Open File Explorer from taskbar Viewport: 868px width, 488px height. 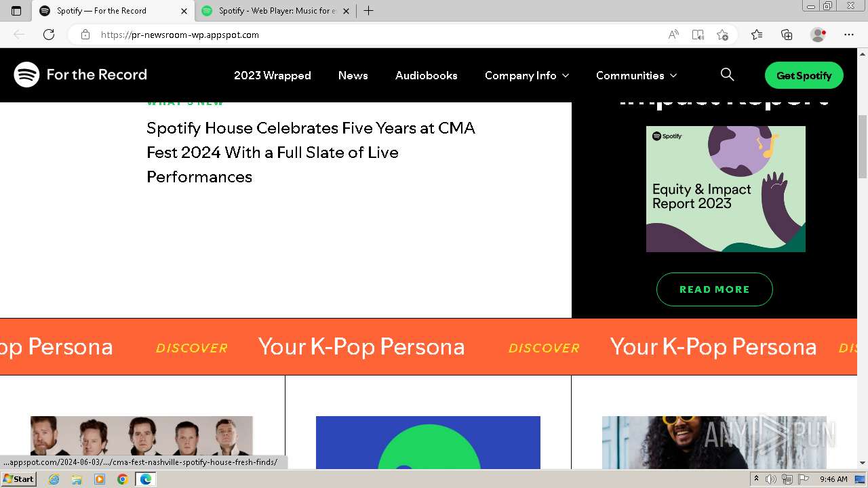(77, 479)
